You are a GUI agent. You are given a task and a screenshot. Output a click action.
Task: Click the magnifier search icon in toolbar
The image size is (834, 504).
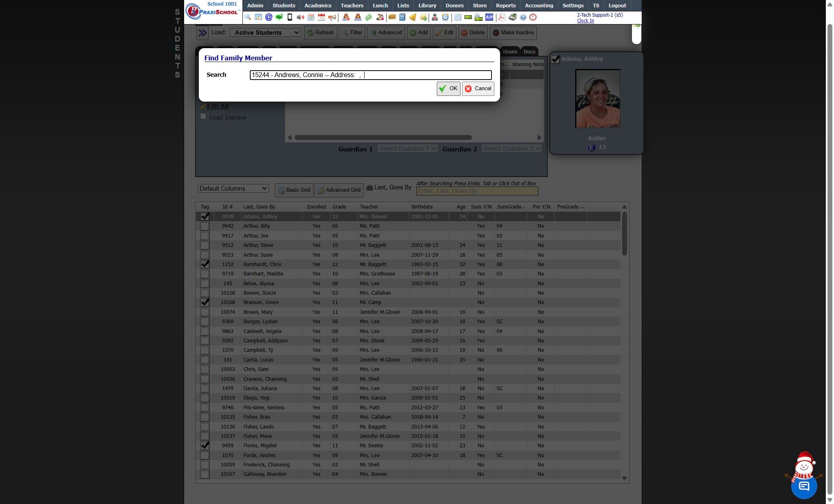[x=248, y=17]
